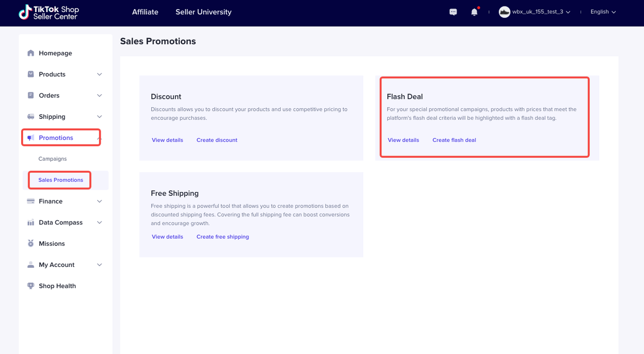Open the chat messages icon

click(x=453, y=12)
